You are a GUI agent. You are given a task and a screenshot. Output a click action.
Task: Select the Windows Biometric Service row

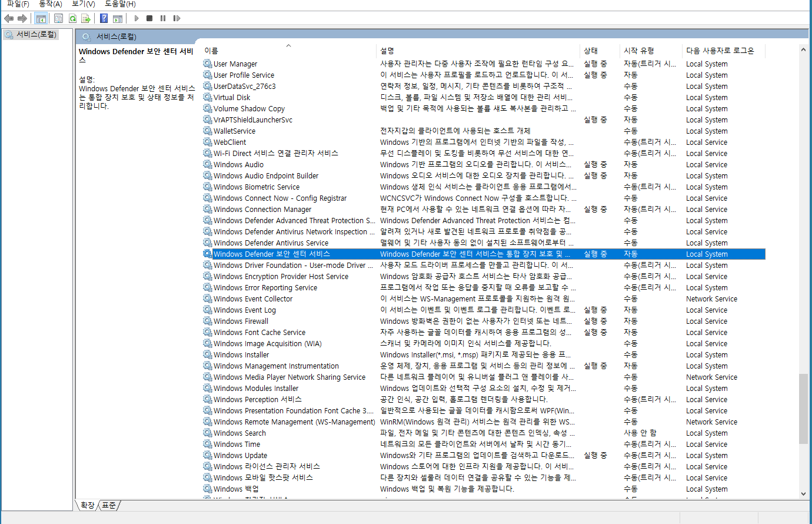tap(484, 187)
